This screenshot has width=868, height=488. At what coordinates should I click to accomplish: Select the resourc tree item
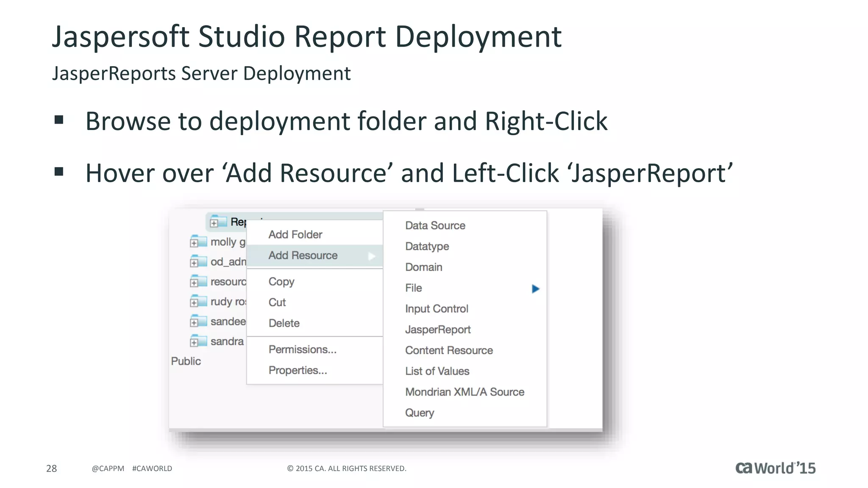tap(228, 282)
